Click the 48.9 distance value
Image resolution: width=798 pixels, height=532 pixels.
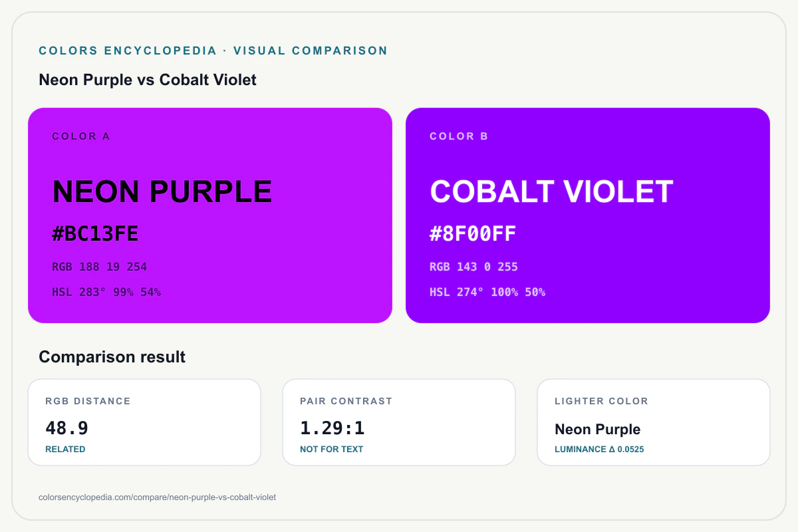coord(66,428)
